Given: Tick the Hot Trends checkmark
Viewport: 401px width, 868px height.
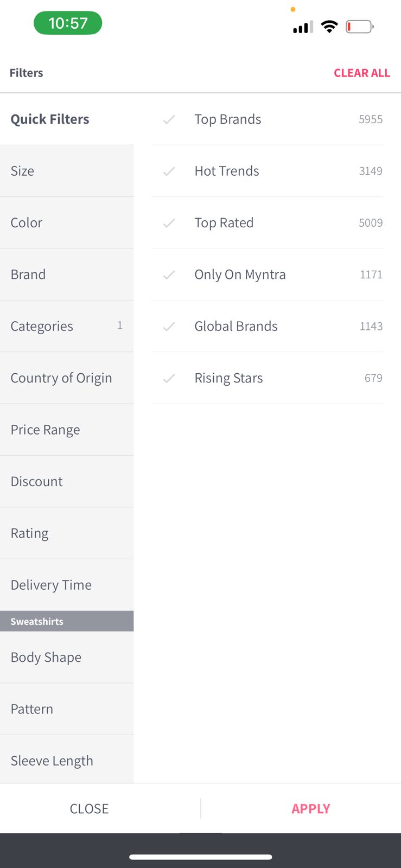Looking at the screenshot, I should [x=169, y=171].
